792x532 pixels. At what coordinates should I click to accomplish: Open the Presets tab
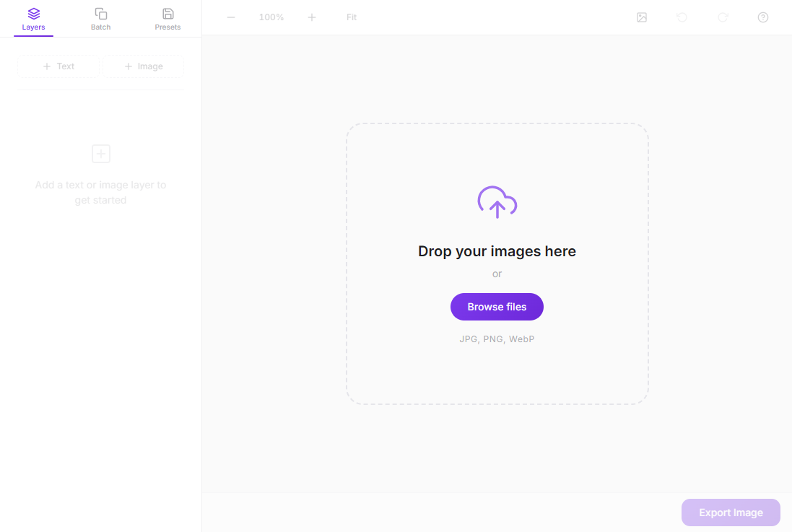coord(167,19)
